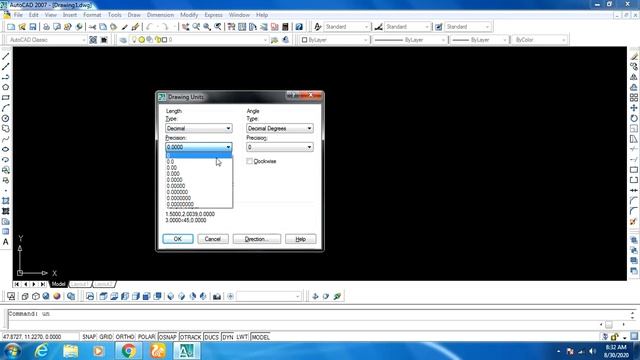
Task: Click Help in Drawing Units dialog
Action: [300, 239]
